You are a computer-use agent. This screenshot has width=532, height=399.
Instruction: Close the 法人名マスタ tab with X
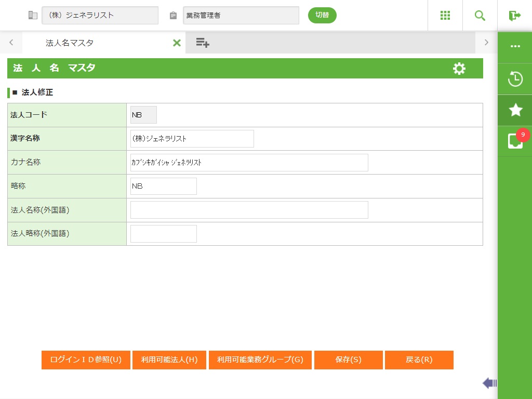177,43
